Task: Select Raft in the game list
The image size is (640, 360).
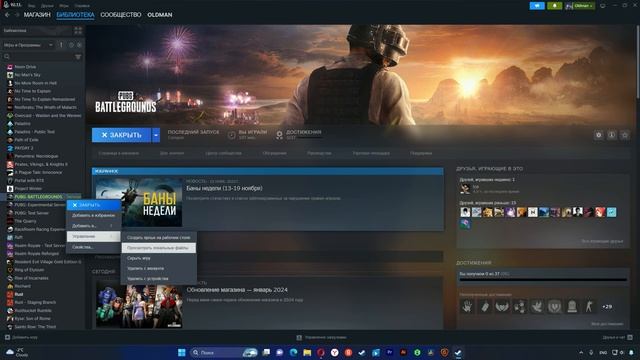Action: [x=18, y=238]
